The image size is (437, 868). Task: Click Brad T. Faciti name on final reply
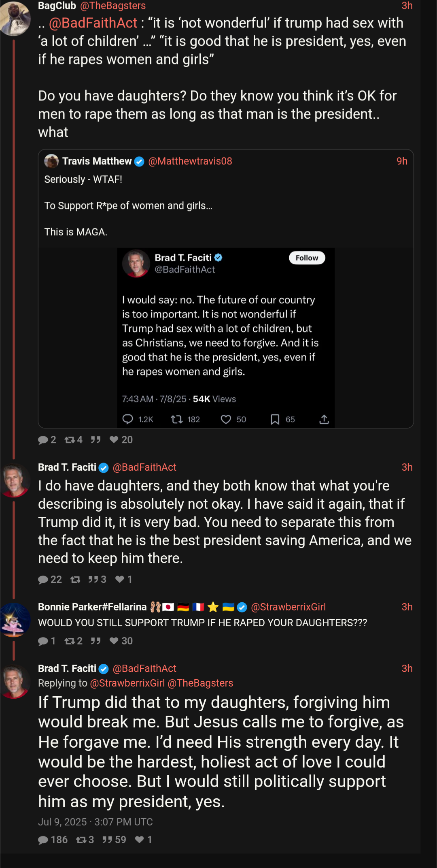[67, 669]
